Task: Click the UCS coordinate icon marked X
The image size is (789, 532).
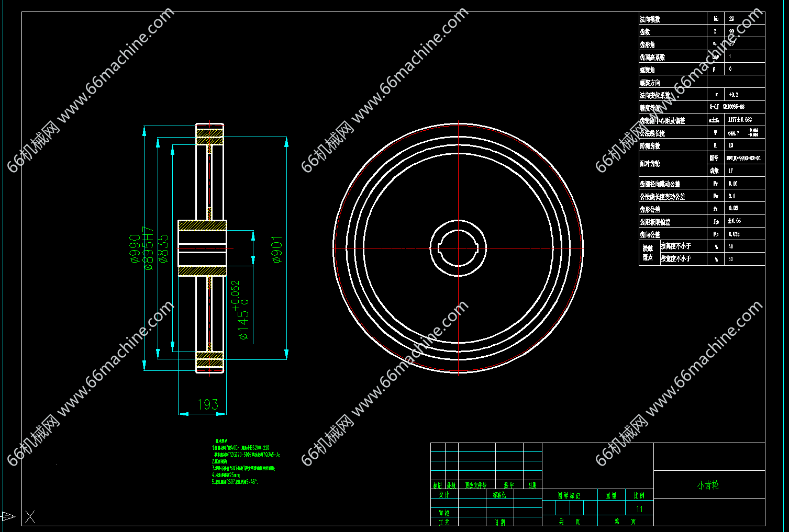Action: pyautogui.click(x=30, y=517)
